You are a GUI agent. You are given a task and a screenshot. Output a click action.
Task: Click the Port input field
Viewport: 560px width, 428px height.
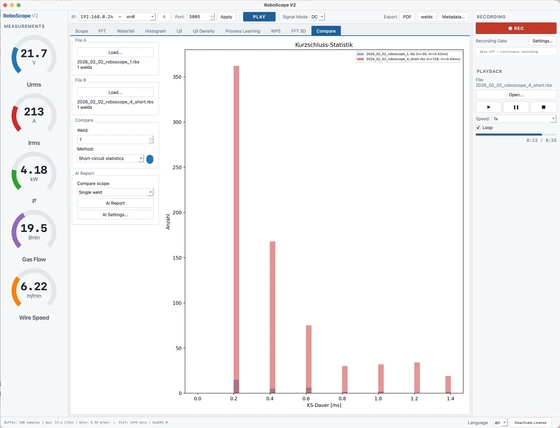point(199,17)
